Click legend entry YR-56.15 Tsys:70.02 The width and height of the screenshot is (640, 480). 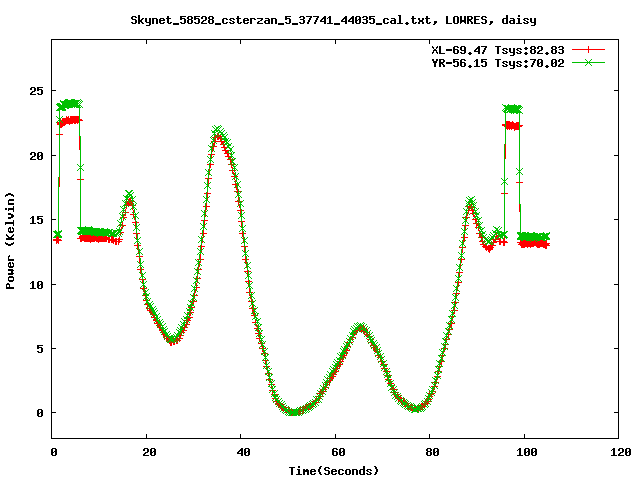point(498,63)
